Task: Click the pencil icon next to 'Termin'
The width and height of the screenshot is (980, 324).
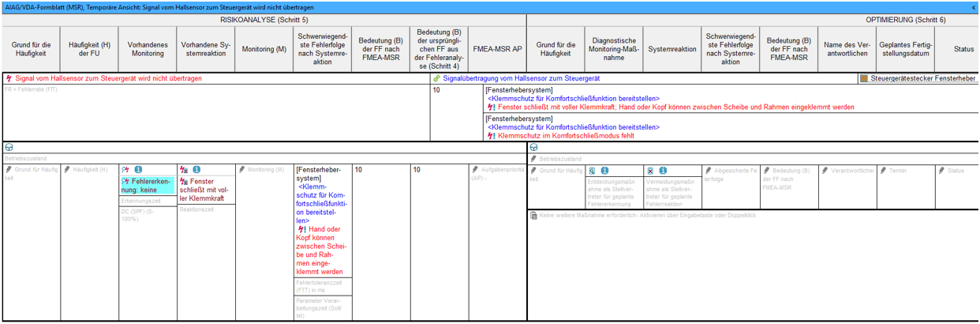Action: pyautogui.click(x=884, y=171)
